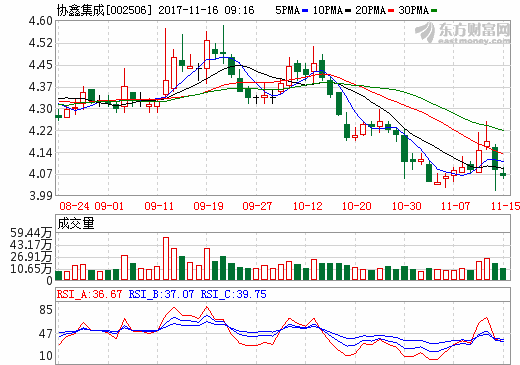
Task: Click the 4.45 price axis label
Action: pyautogui.click(x=41, y=65)
